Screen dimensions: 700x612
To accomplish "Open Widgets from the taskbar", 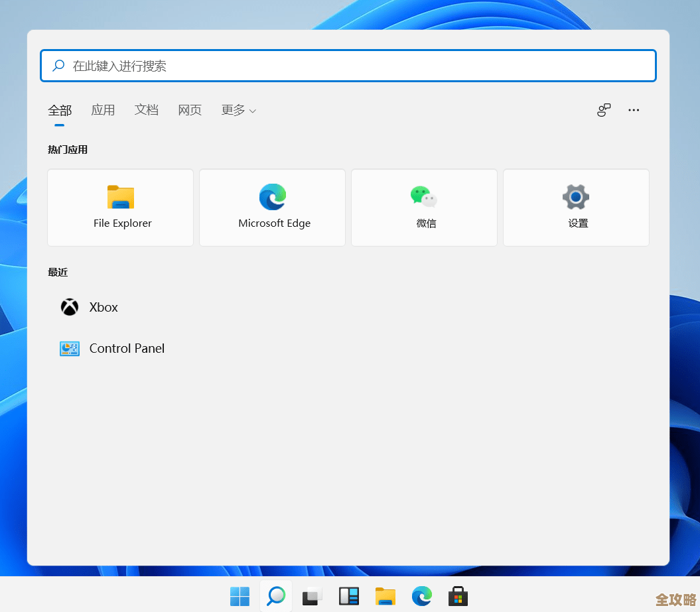I will (x=348, y=596).
